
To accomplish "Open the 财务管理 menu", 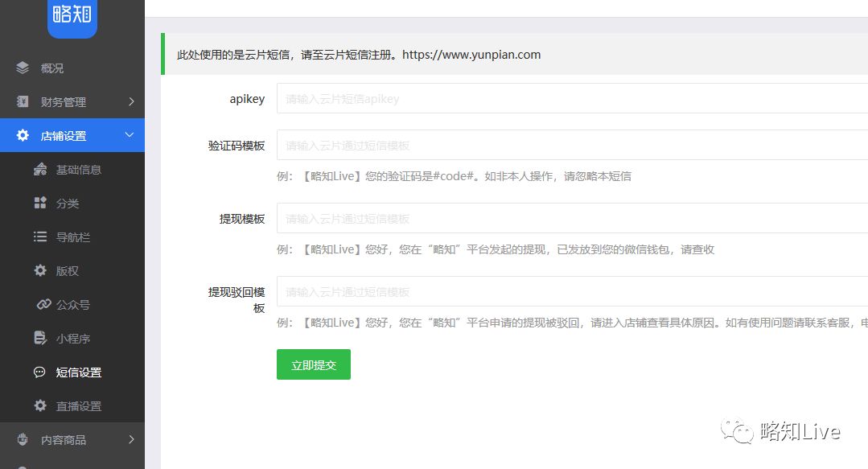I will (x=72, y=101).
